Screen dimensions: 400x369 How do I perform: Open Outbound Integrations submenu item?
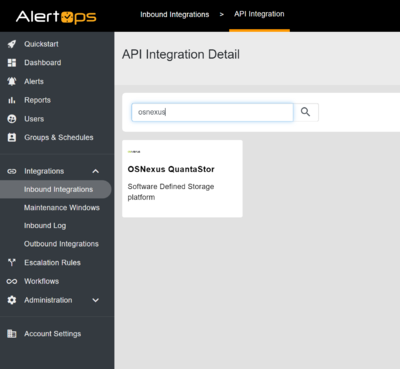(61, 244)
